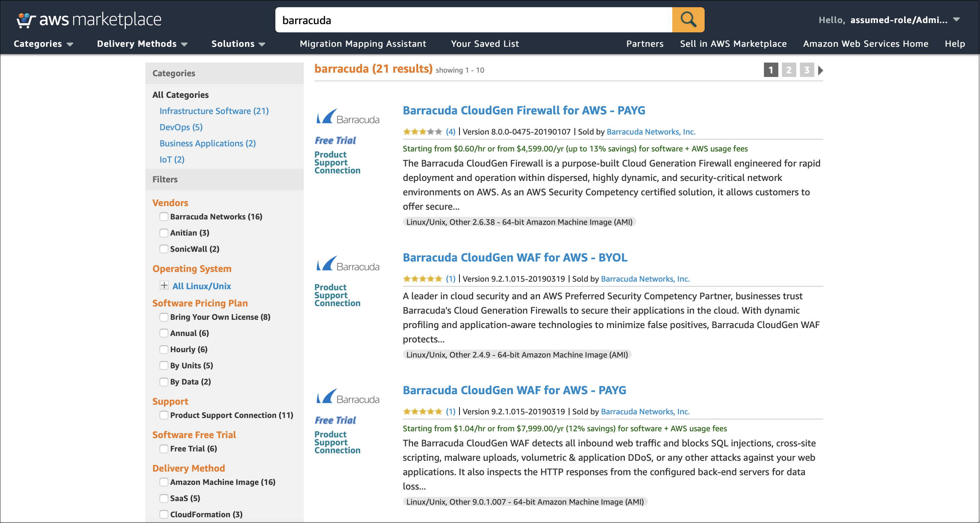This screenshot has height=523, width=980.
Task: Filter by Infrastructure Software (21) category
Action: coord(214,111)
